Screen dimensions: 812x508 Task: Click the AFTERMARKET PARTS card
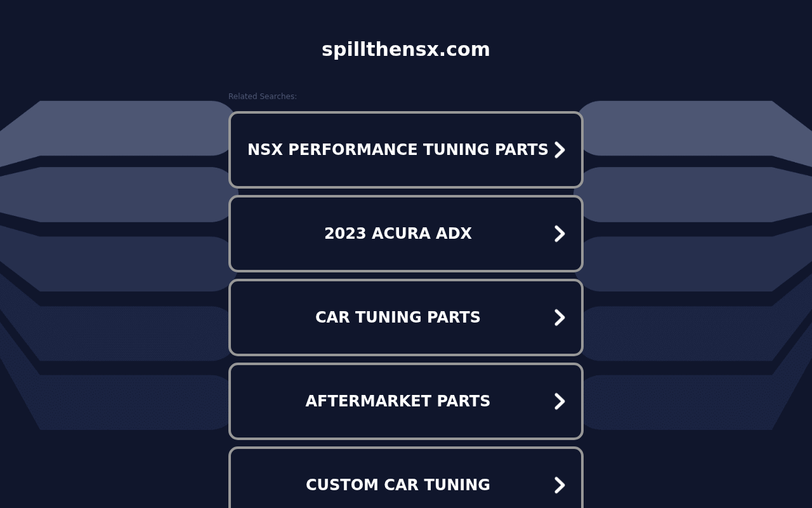[x=406, y=401]
